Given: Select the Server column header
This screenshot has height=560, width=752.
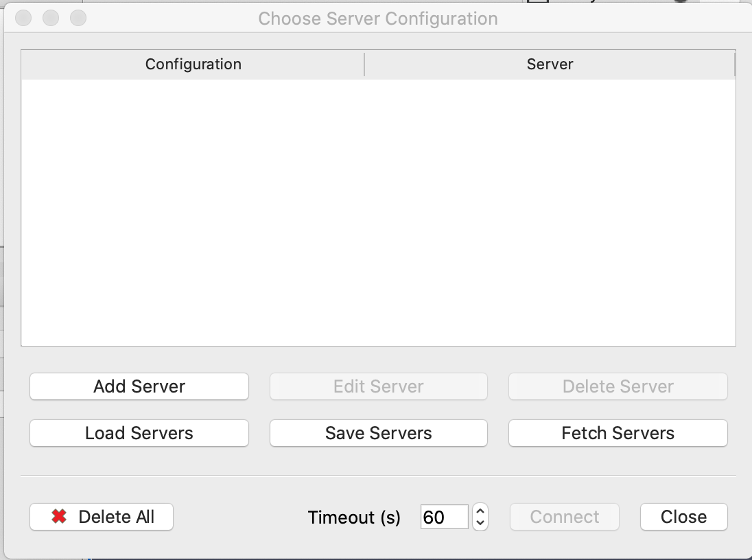Looking at the screenshot, I should [549, 64].
